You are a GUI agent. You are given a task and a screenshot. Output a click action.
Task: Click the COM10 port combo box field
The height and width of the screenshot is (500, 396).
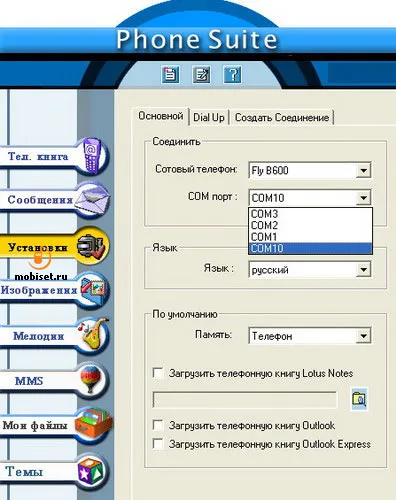[x=309, y=198]
